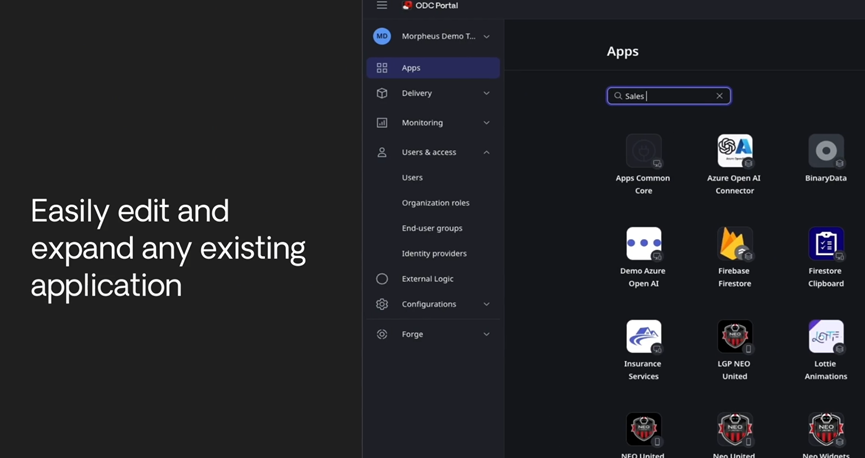The height and width of the screenshot is (458, 865).
Task: Click the Delivery cube icon
Action: pos(382,93)
